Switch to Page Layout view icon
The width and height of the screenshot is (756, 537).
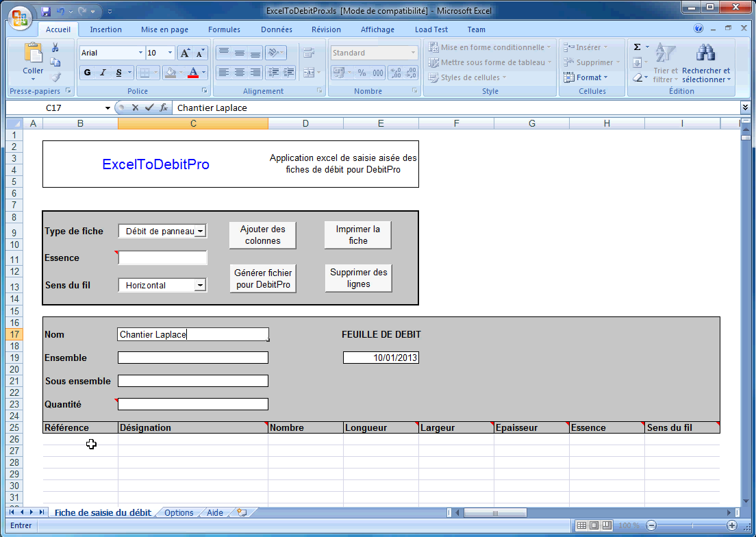click(x=594, y=525)
